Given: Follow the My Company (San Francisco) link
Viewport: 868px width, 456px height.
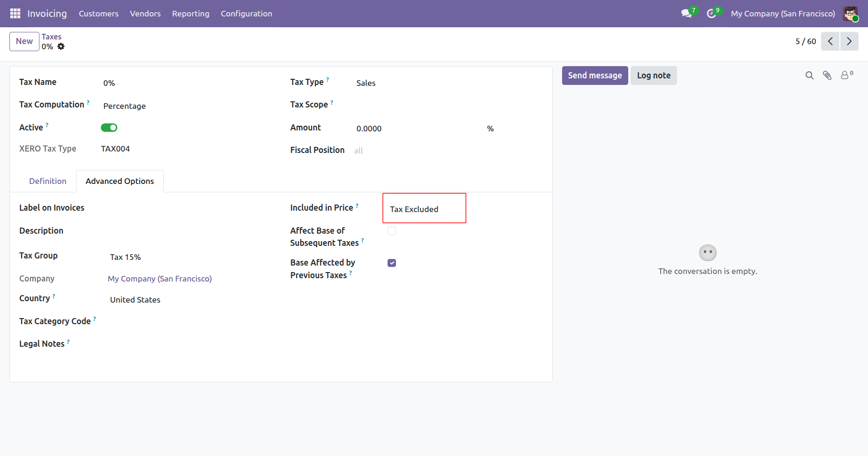Looking at the screenshot, I should pyautogui.click(x=160, y=279).
